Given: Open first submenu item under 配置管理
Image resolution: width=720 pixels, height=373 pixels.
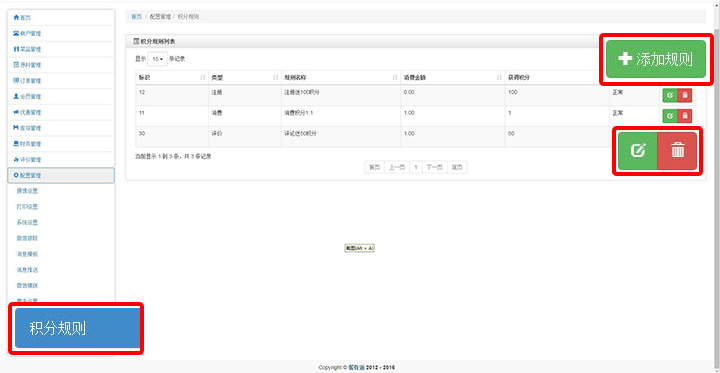Looking at the screenshot, I should coord(27,191).
